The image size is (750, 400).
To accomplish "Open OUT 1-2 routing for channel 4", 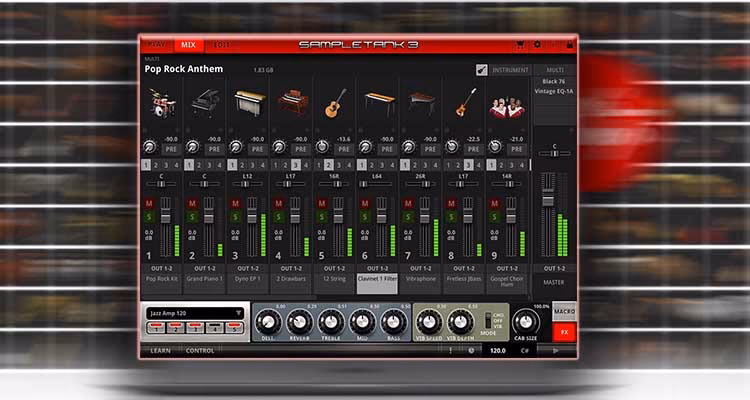I will click(291, 268).
